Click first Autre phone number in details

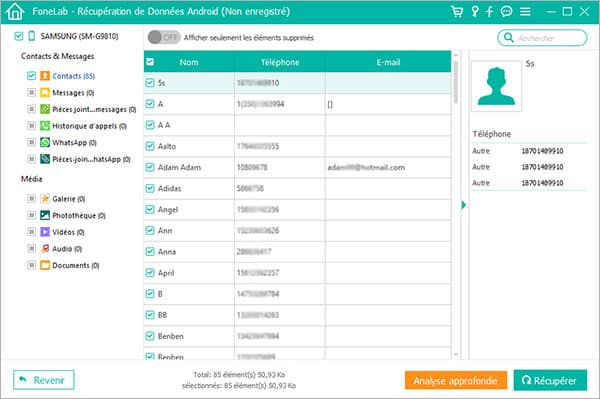(542, 151)
